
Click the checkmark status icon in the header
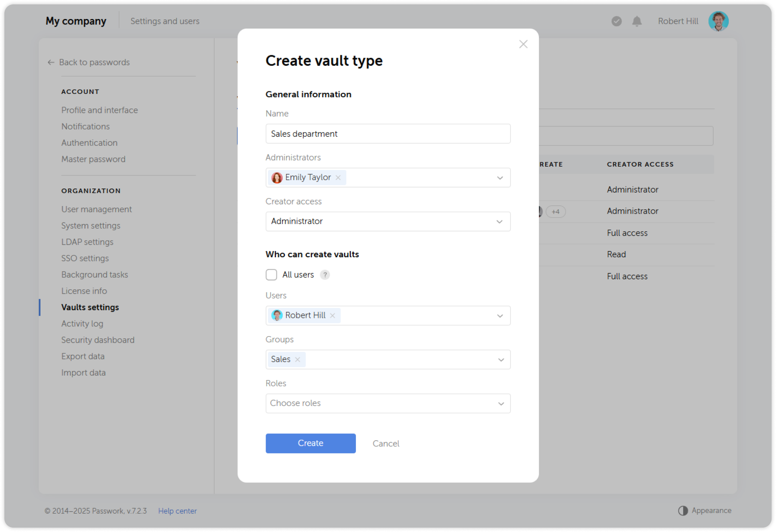coord(616,22)
